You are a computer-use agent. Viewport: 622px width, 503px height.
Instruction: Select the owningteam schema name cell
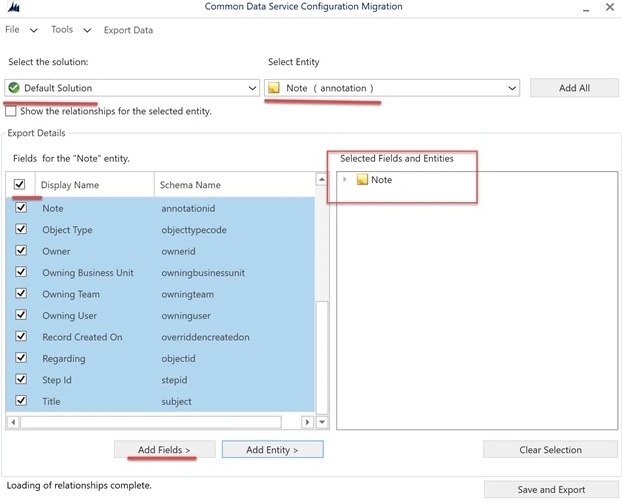pos(188,294)
